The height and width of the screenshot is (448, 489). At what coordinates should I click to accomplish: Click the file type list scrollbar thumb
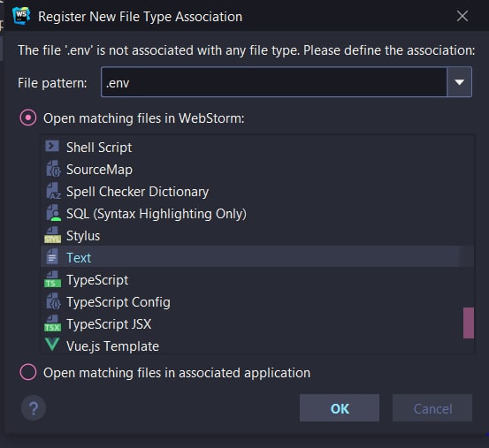click(x=469, y=323)
